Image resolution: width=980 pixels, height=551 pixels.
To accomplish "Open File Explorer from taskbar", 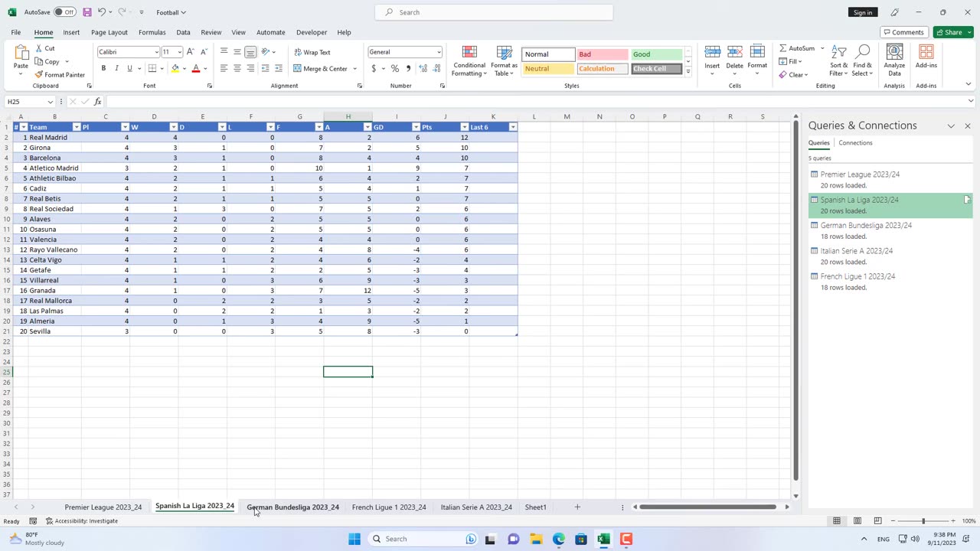I will (x=536, y=539).
